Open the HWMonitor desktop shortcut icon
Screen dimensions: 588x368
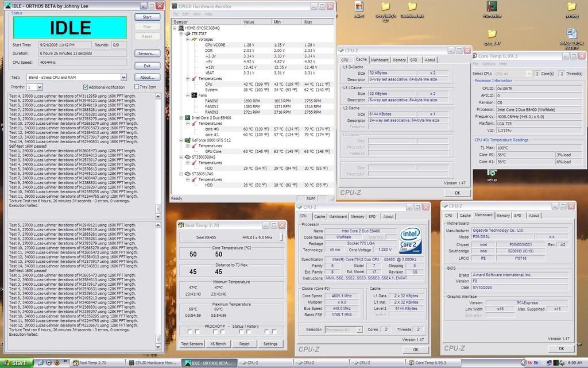(492, 8)
